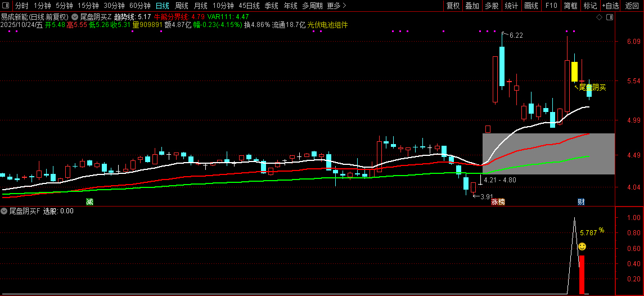Switch to 月线 monthly chart

[x=201, y=6]
